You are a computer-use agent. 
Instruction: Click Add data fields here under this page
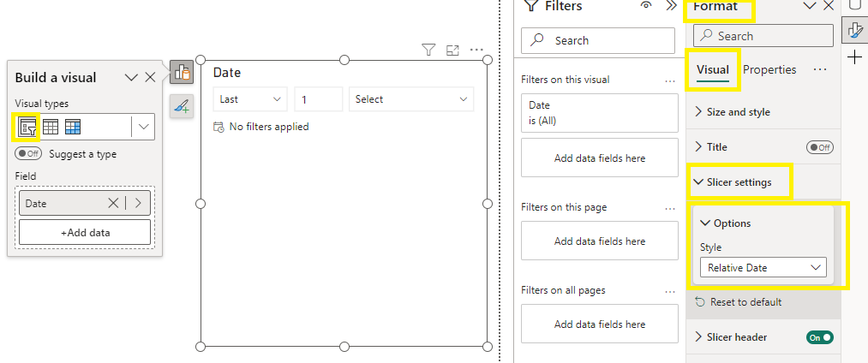600,241
